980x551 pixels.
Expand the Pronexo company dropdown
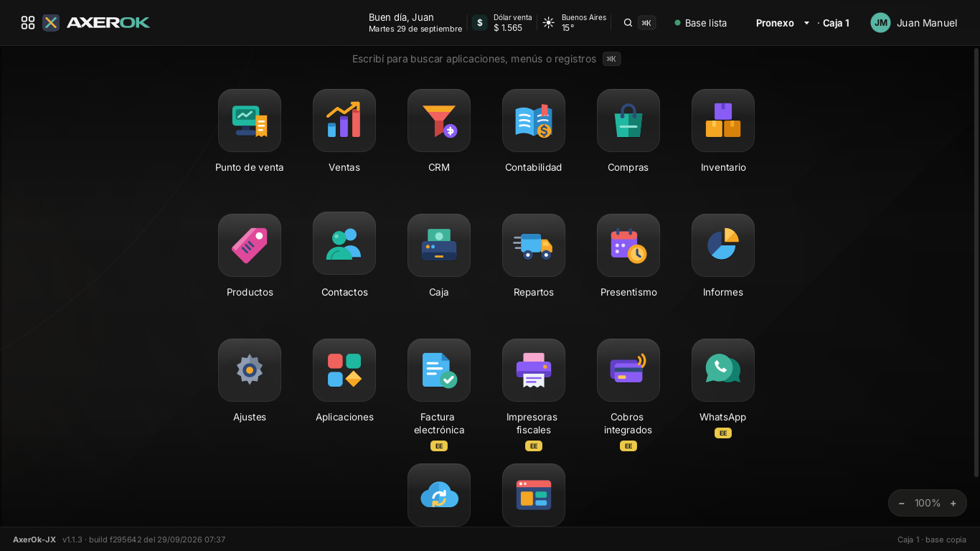point(783,23)
